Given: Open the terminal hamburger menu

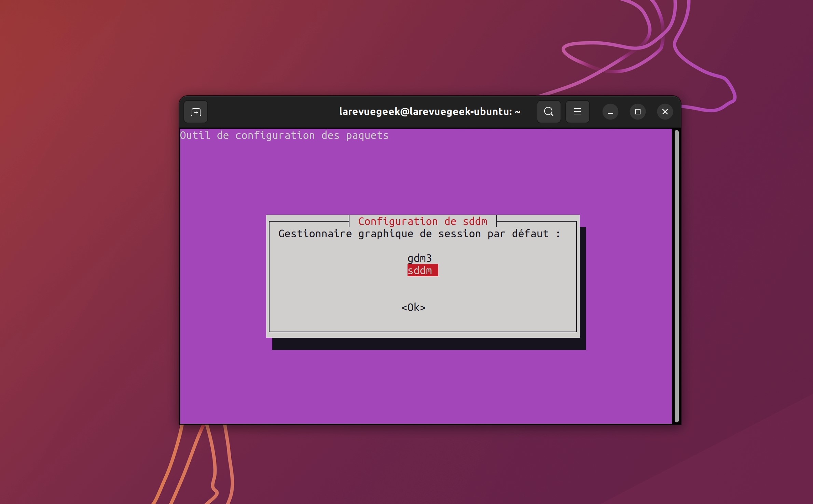Looking at the screenshot, I should tap(577, 112).
